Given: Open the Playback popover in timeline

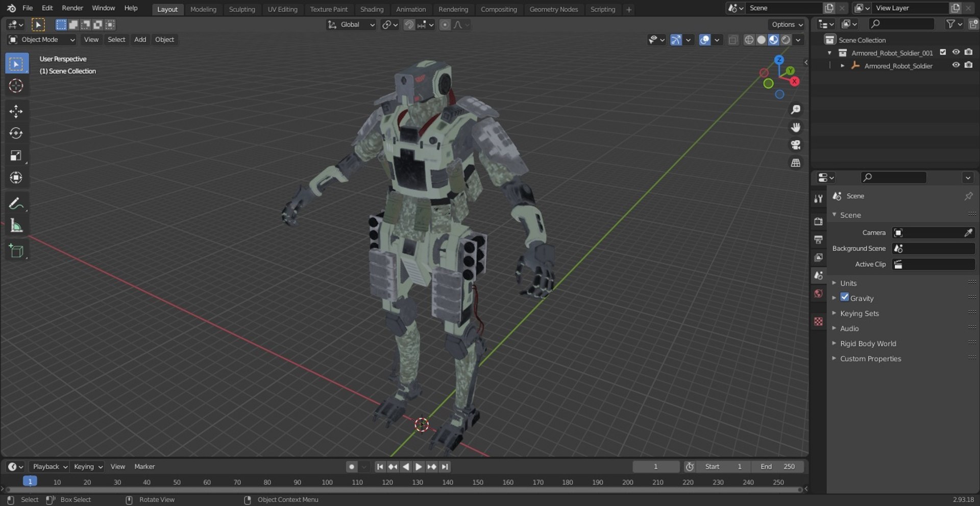Looking at the screenshot, I should coord(50,467).
